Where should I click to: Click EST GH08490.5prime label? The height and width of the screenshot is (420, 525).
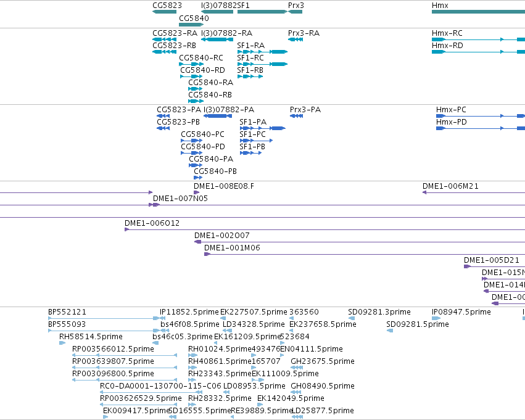tap(323, 386)
